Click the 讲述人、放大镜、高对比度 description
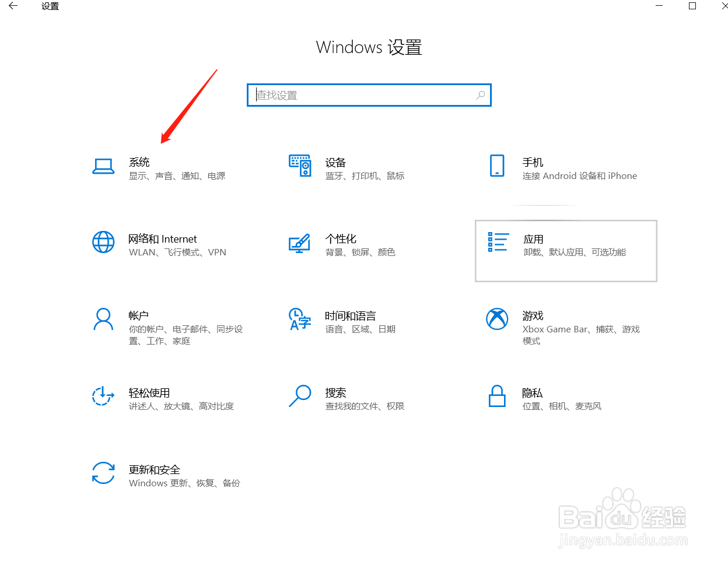Viewport: 728px width, 565px height. tap(181, 406)
